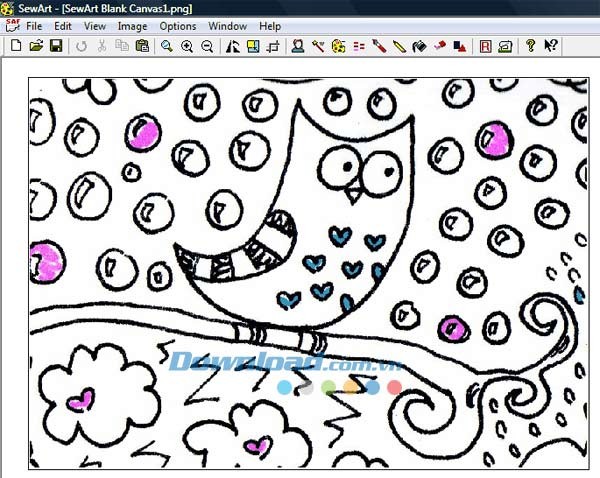This screenshot has width=600, height=478.
Task: Click the New blank document icon
Action: point(15,46)
